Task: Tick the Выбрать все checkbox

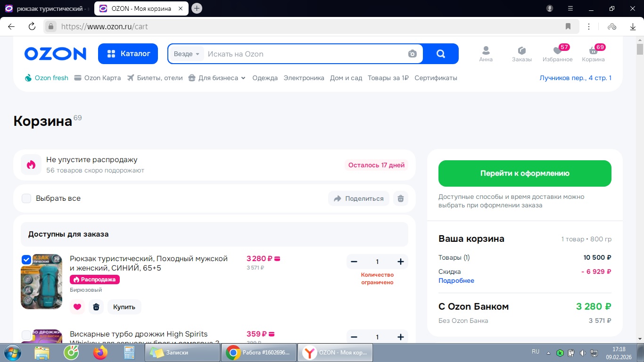Action: 26,198
